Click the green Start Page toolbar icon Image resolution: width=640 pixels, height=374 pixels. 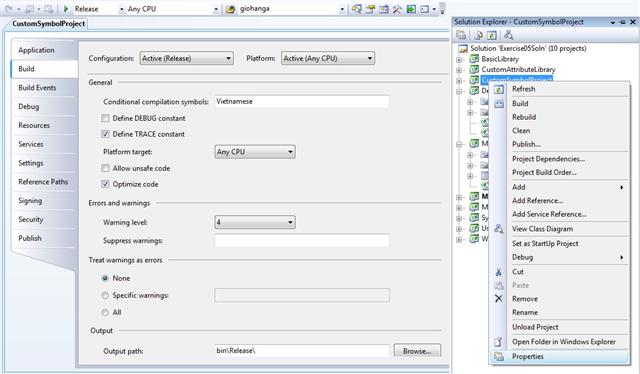point(411,9)
